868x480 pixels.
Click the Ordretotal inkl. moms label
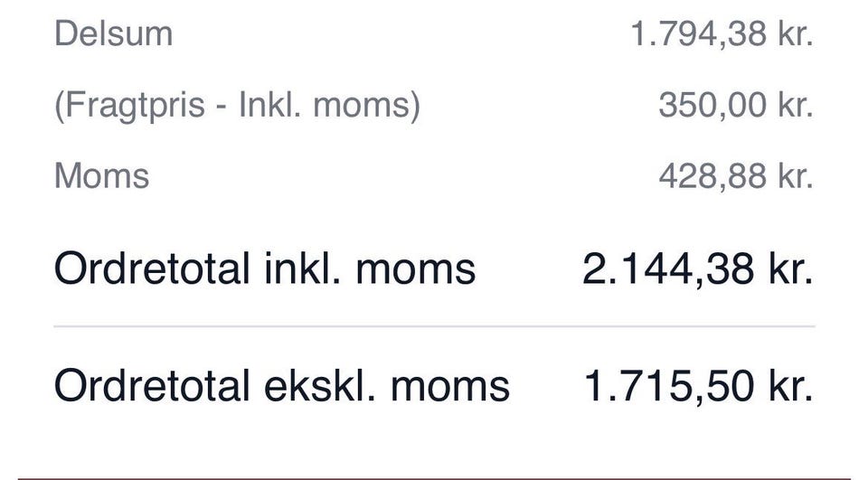click(x=265, y=268)
